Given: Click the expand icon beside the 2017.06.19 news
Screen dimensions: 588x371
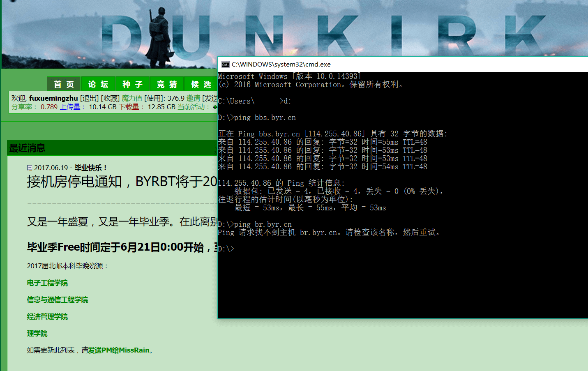Looking at the screenshot, I should [30, 168].
